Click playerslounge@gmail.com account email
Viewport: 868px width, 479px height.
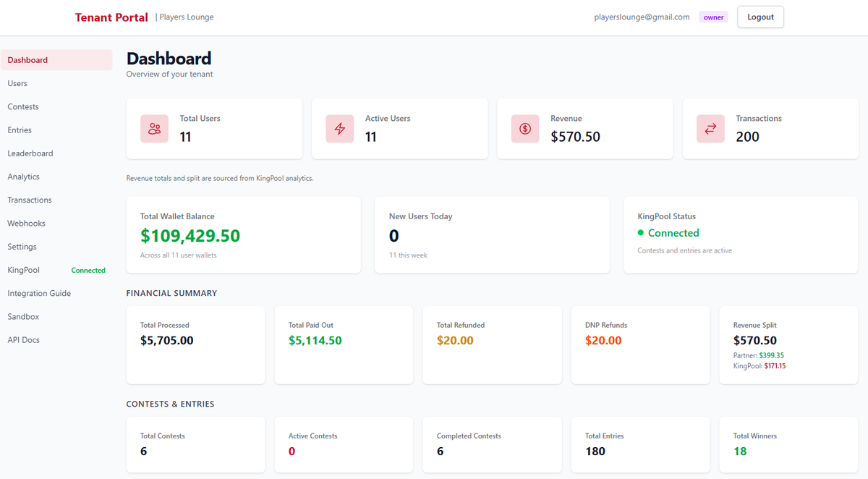(x=642, y=17)
